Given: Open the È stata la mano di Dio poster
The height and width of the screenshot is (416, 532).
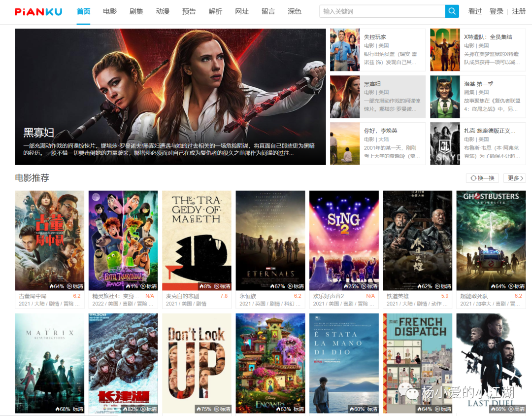Looking at the screenshot, I should [344, 363].
